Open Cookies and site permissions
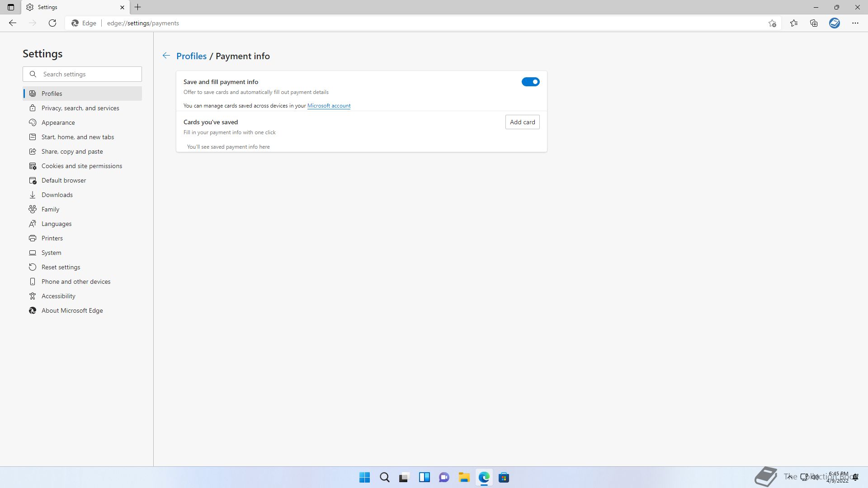 pyautogui.click(x=82, y=166)
